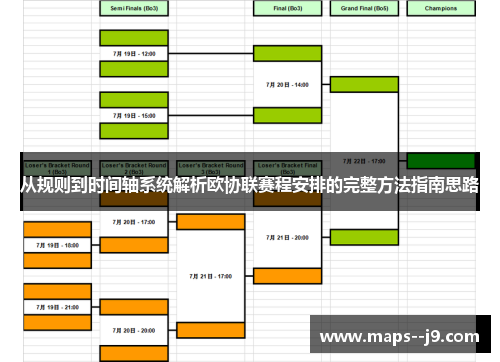The width and height of the screenshot is (500, 362).
Task: Select Loser's Bracket Round 3 (Bo3) header
Action: (x=211, y=168)
